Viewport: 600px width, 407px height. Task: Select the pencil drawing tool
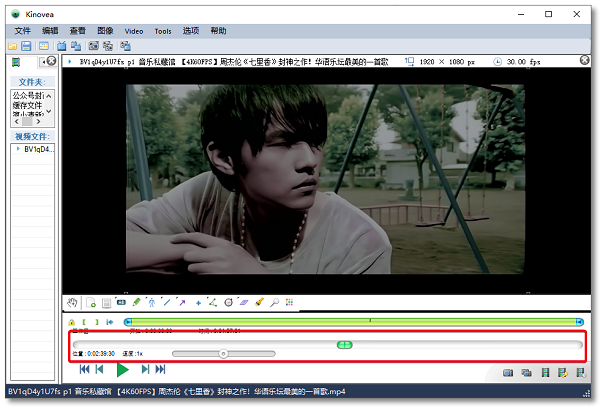(137, 301)
